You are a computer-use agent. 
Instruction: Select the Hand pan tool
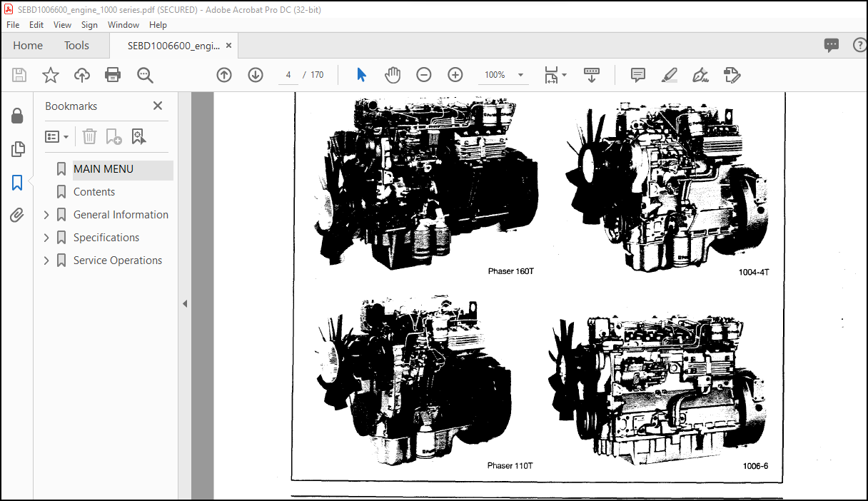(393, 75)
